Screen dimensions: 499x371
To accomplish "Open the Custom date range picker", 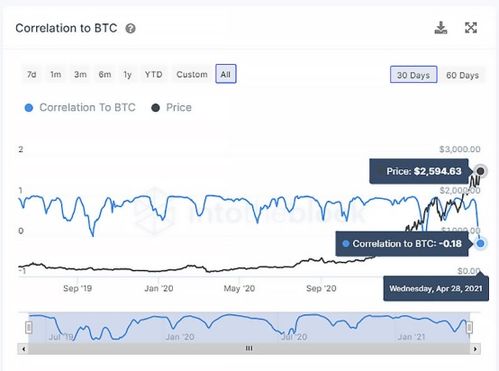I will (192, 74).
